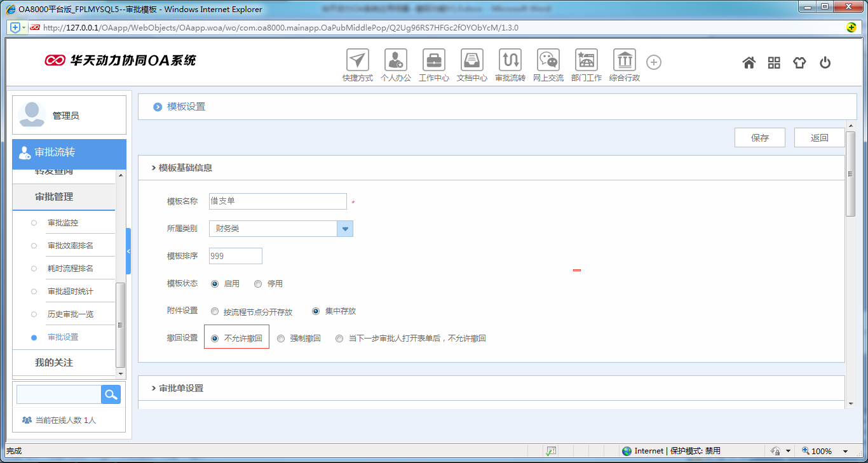Click the home icon in top right
The width and height of the screenshot is (868, 463).
point(749,62)
